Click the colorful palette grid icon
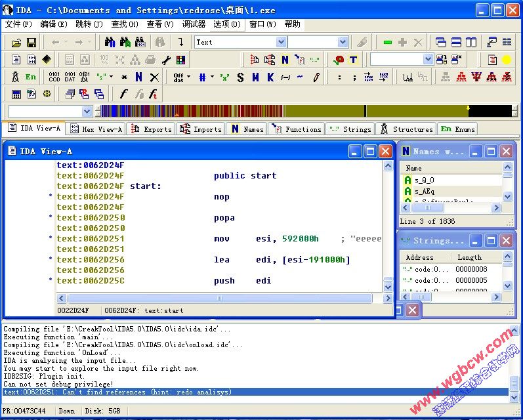Viewport: 523px width, 420px height. pos(180,60)
